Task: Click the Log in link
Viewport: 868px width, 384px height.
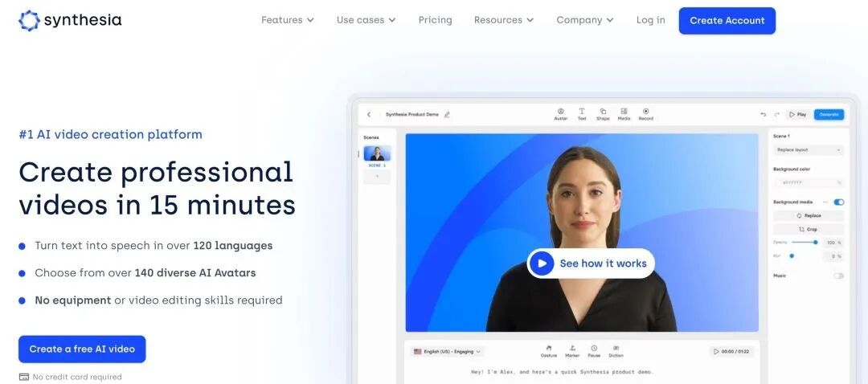Action: (650, 20)
